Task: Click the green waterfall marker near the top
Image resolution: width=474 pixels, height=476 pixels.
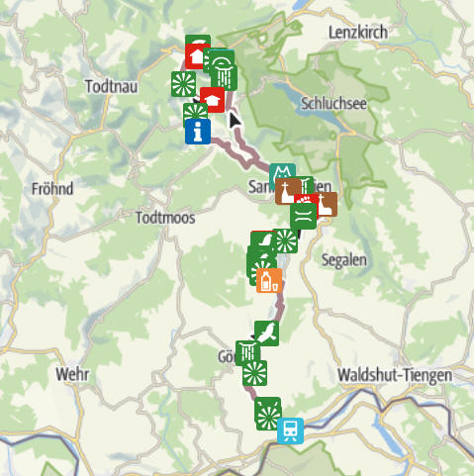Action: (x=226, y=78)
